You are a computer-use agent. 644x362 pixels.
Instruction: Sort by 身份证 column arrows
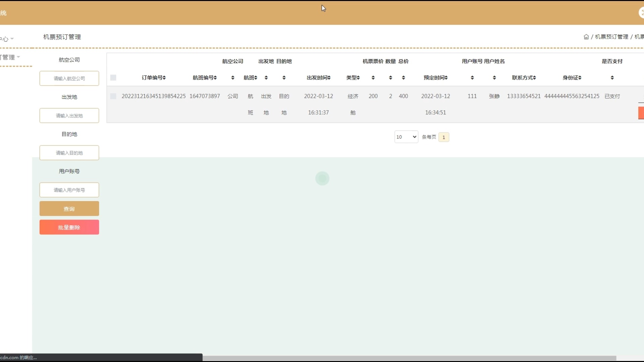580,78
